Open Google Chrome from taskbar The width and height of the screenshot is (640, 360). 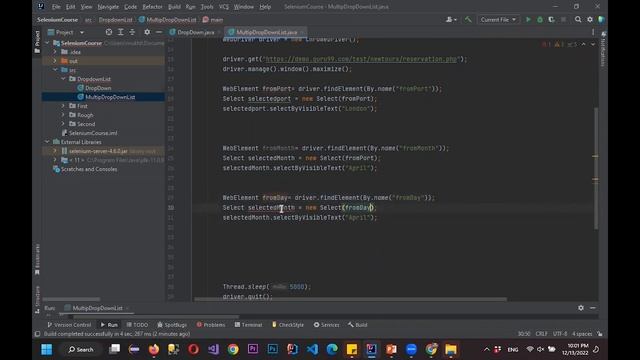(x=233, y=349)
